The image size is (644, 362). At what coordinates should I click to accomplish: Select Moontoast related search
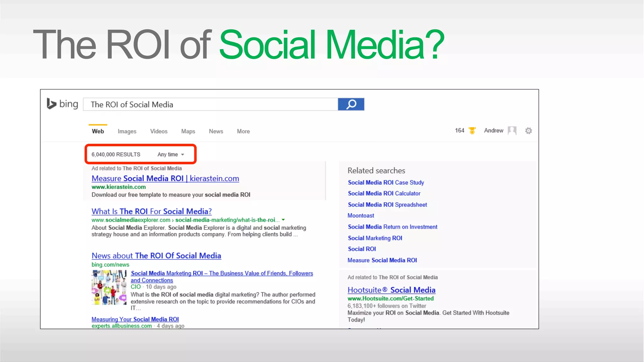[361, 215]
